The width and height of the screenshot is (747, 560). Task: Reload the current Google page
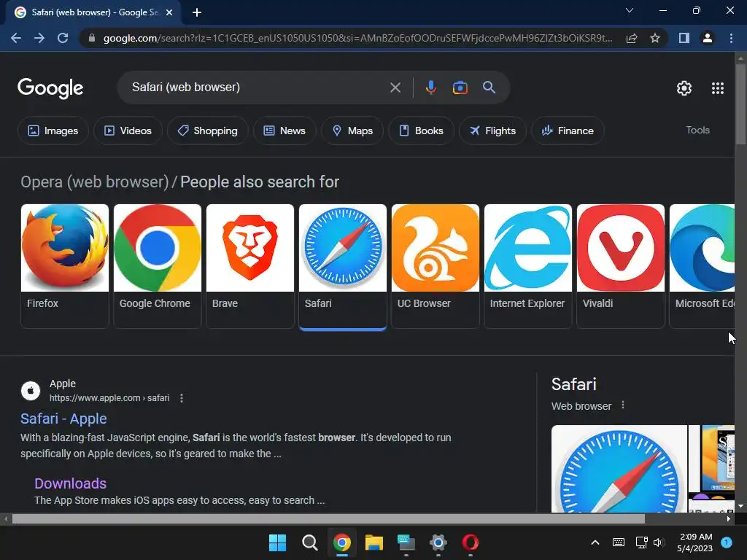(63, 38)
